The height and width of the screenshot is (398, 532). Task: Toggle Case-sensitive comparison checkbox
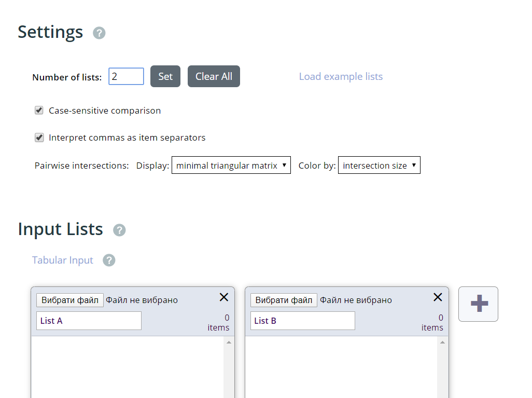point(39,111)
